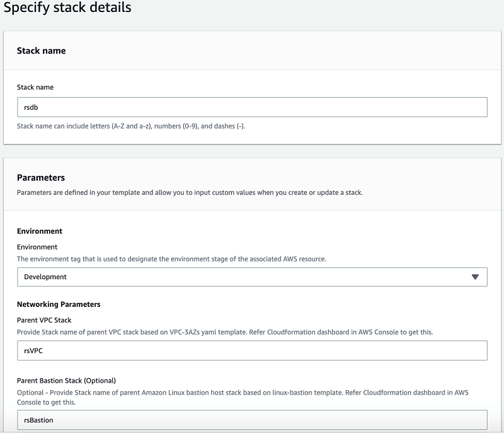Viewport: 504px width, 433px height.
Task: Open the Environment dropdown showing Development
Action: pyautogui.click(x=252, y=277)
